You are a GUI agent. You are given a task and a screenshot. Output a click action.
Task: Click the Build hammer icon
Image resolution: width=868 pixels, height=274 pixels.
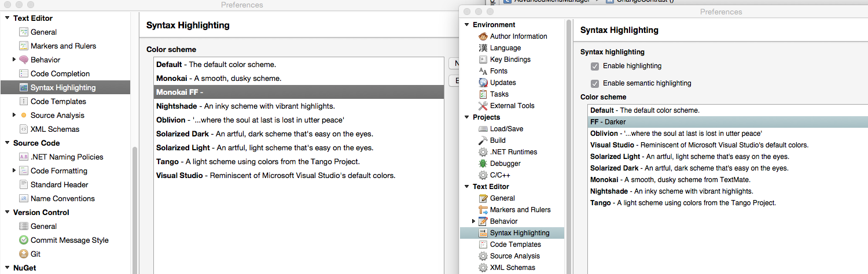tap(483, 140)
